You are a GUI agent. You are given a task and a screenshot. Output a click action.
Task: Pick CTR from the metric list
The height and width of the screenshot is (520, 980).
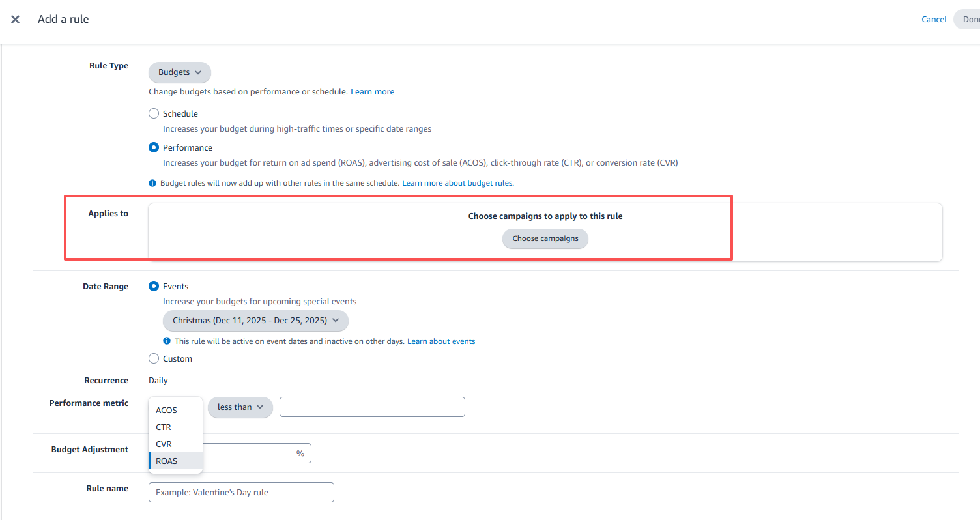point(164,427)
